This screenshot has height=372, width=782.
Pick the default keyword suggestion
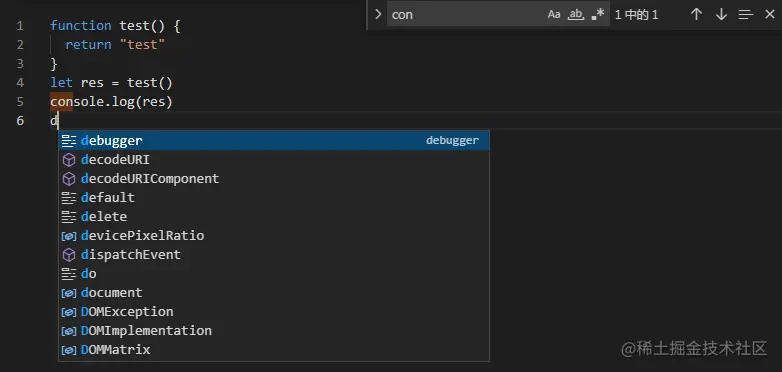[x=274, y=197]
